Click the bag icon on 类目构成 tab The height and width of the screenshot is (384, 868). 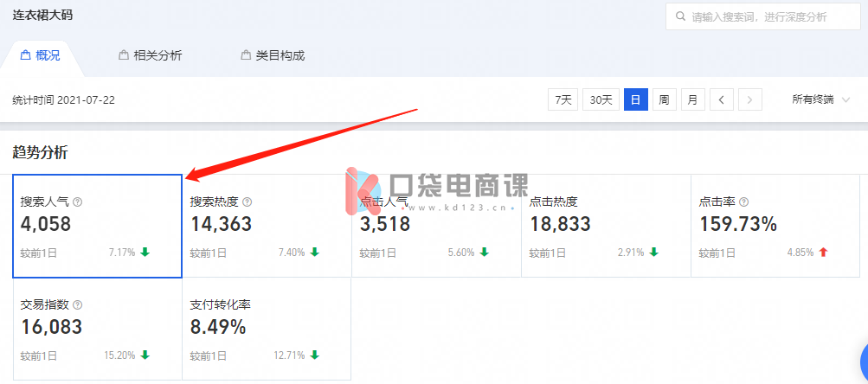point(245,55)
